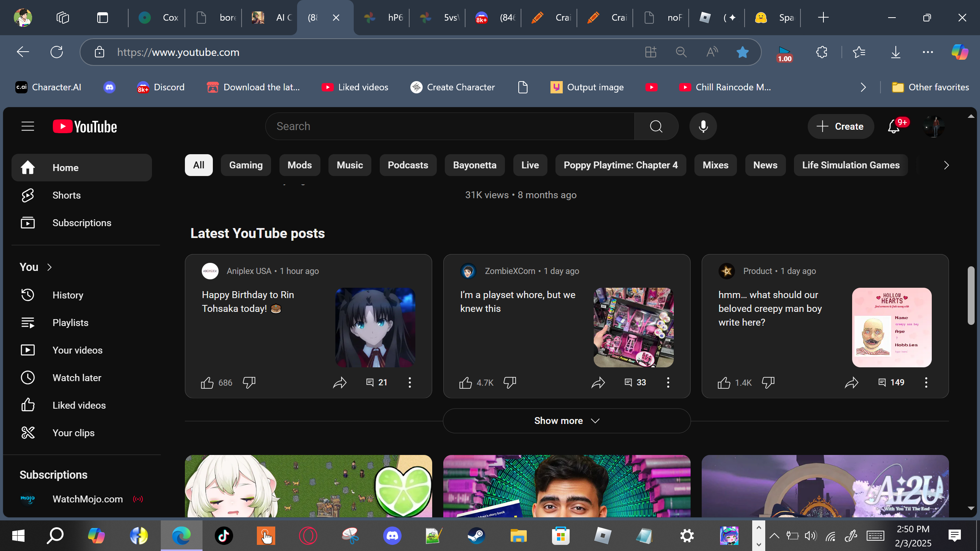Open more options on ZombieXCorn post
This screenshot has width=980, height=551.
coord(668,382)
